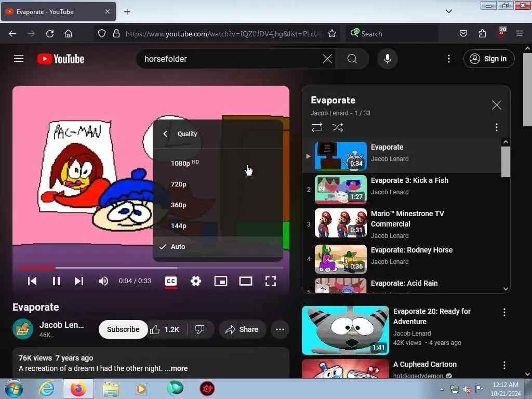Seek on the video progress bar

[x=151, y=268]
